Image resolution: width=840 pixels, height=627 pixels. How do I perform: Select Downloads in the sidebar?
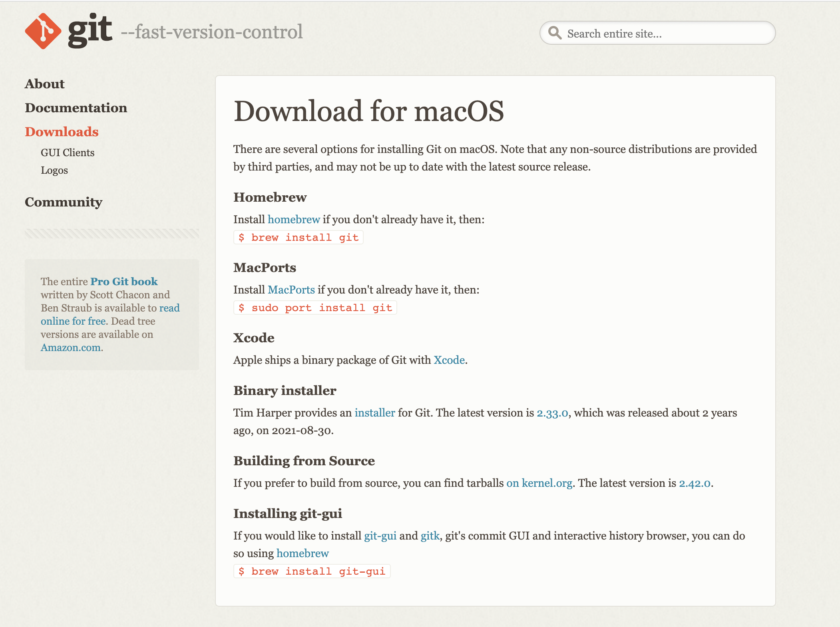(62, 132)
